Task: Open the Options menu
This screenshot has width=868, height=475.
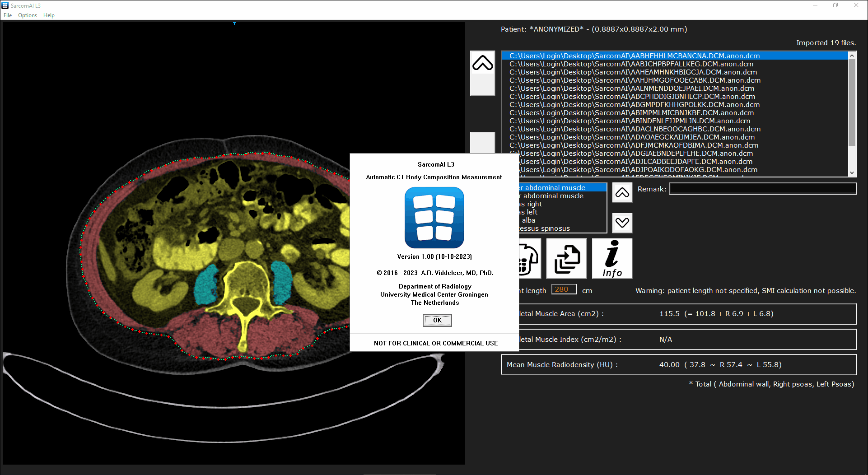Action: tap(28, 15)
